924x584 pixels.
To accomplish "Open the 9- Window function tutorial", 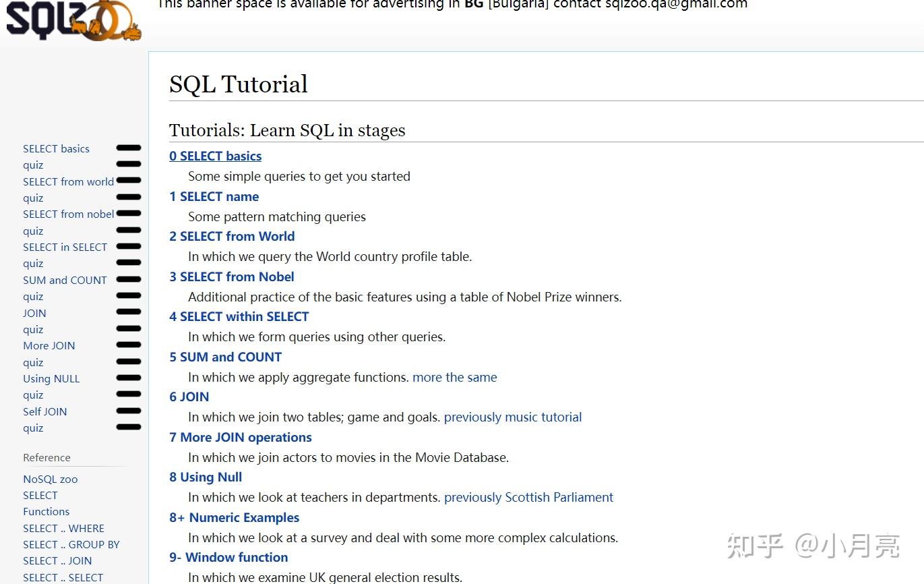I will pos(228,558).
